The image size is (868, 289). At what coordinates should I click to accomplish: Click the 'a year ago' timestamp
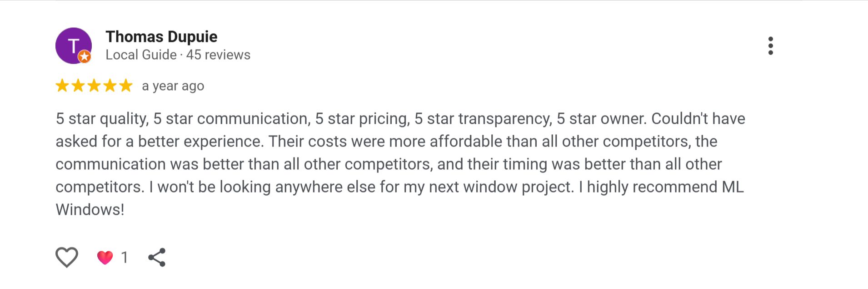tap(173, 86)
